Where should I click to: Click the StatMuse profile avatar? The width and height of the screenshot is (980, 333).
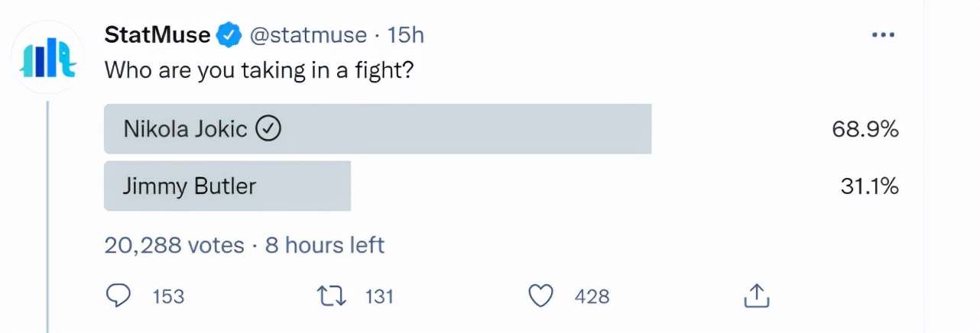point(49,57)
